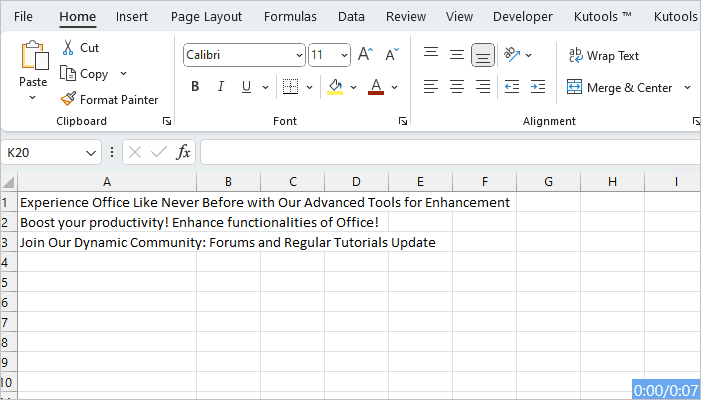Toggle Bold formatting

pos(195,87)
